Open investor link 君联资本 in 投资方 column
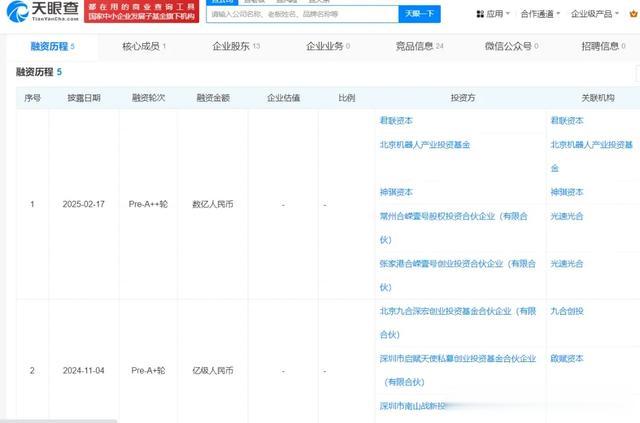 (x=396, y=120)
